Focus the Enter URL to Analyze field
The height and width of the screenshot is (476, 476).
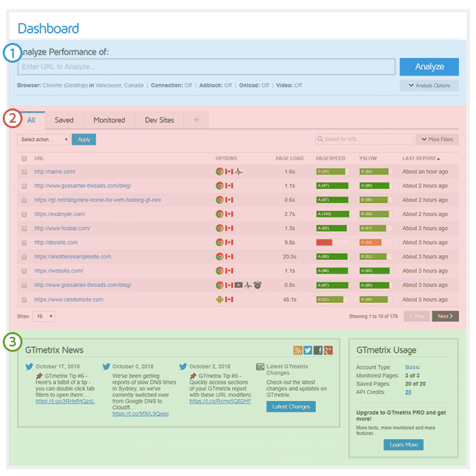(x=207, y=67)
